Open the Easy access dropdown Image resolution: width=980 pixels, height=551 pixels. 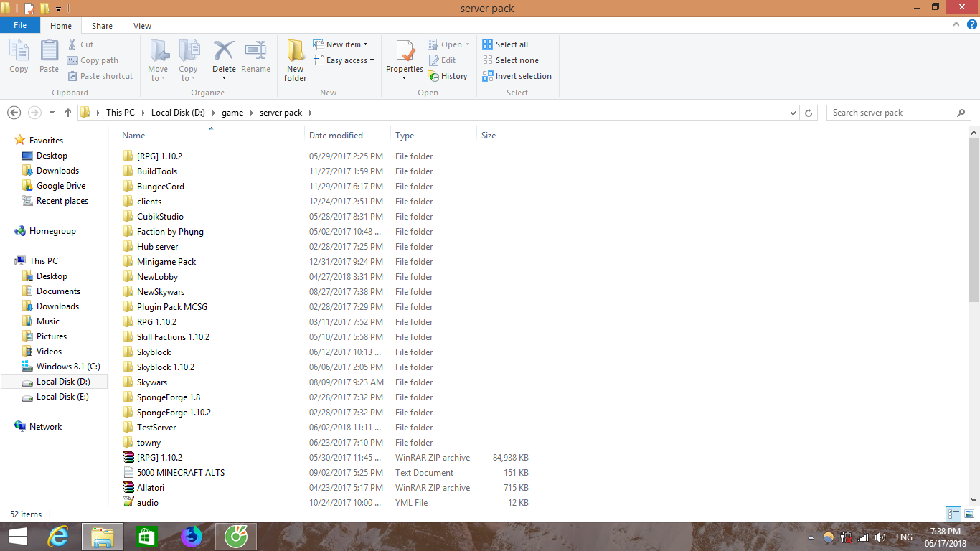pyautogui.click(x=344, y=60)
